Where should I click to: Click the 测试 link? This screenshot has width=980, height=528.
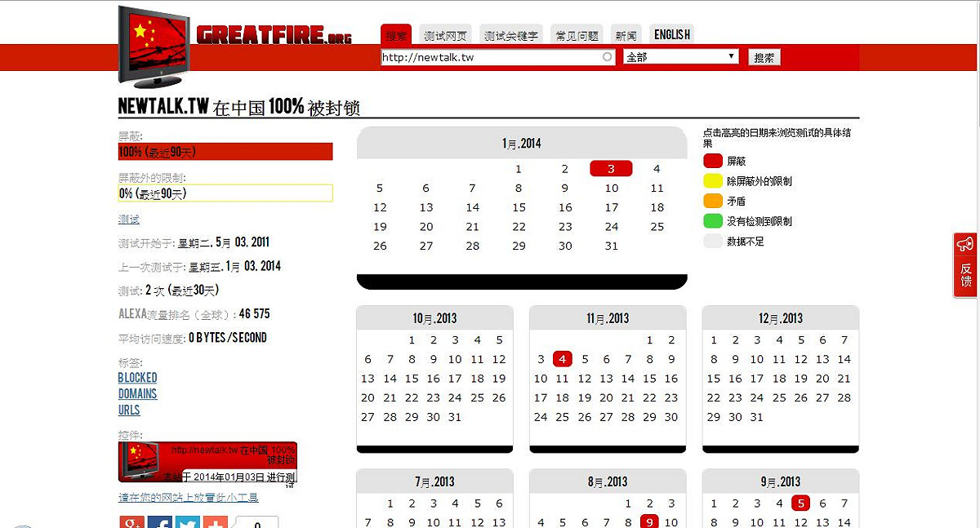(129, 220)
